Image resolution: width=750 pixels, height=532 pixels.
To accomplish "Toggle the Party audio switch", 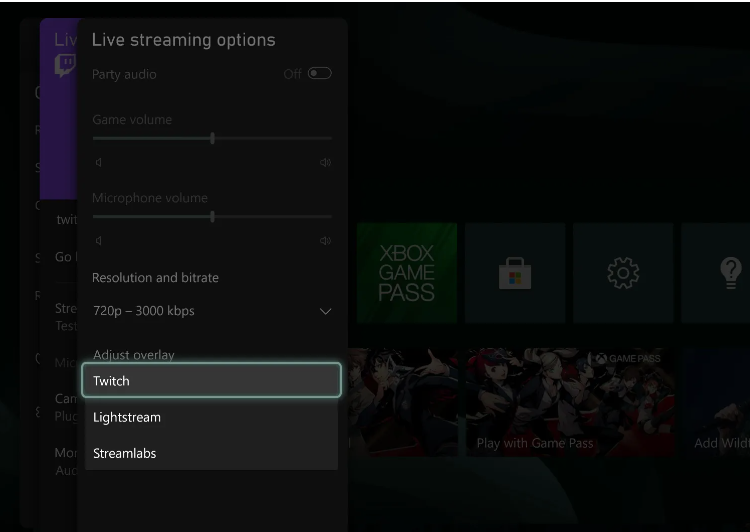I will click(320, 73).
